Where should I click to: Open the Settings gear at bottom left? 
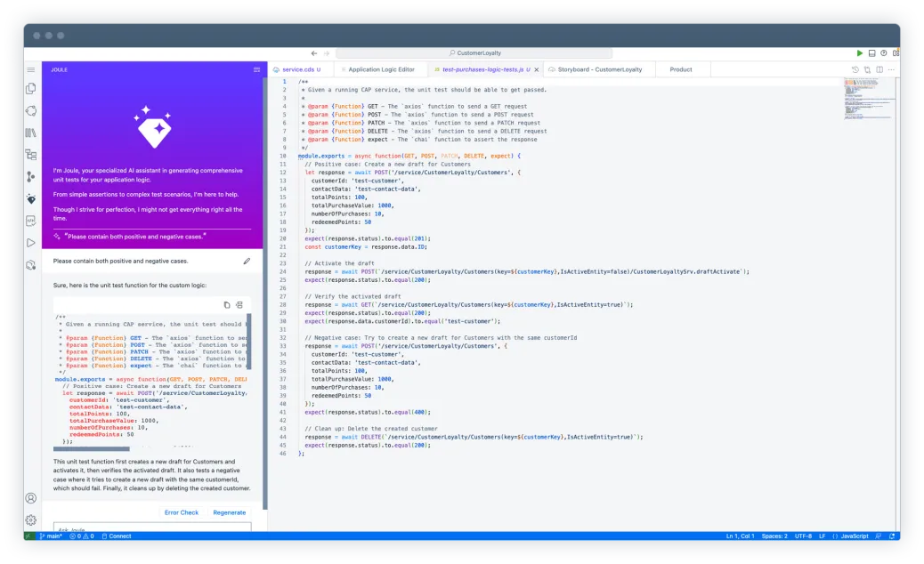coord(30,520)
